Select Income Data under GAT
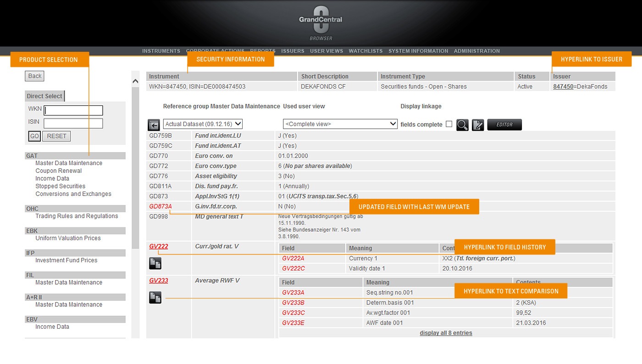 tap(52, 179)
